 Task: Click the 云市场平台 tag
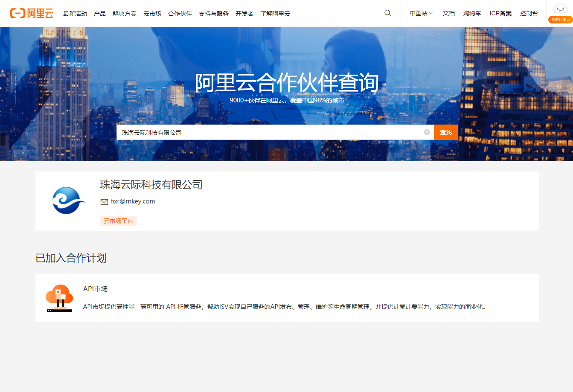[119, 221]
